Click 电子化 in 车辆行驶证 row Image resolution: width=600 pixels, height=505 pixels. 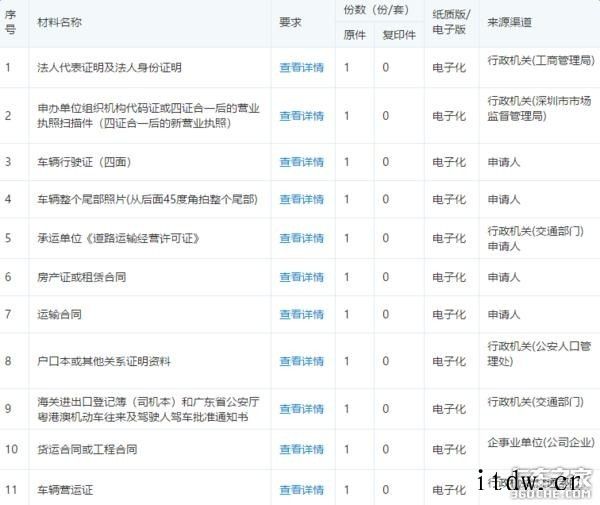point(449,162)
